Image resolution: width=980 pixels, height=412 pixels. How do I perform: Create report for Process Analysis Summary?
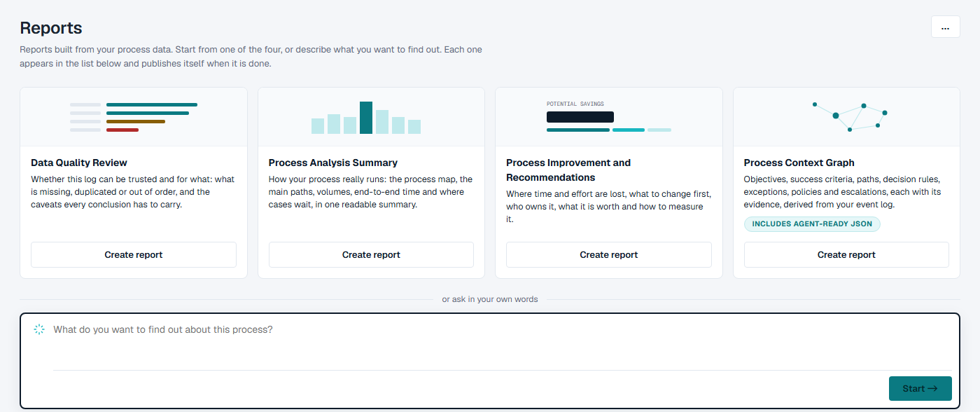click(x=371, y=255)
